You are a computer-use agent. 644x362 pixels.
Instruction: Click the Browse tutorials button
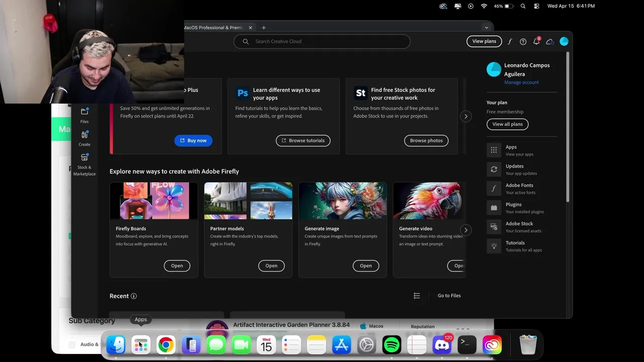coord(303,141)
